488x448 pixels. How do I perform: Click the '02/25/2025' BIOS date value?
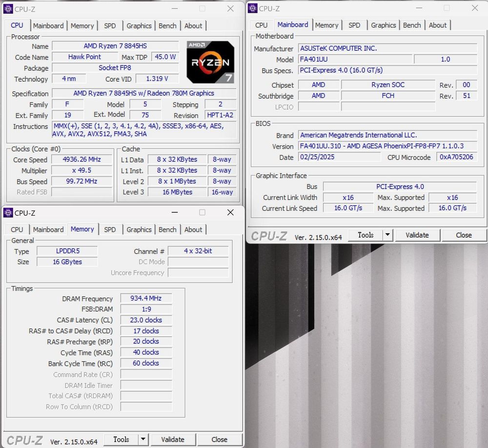[x=339, y=157]
